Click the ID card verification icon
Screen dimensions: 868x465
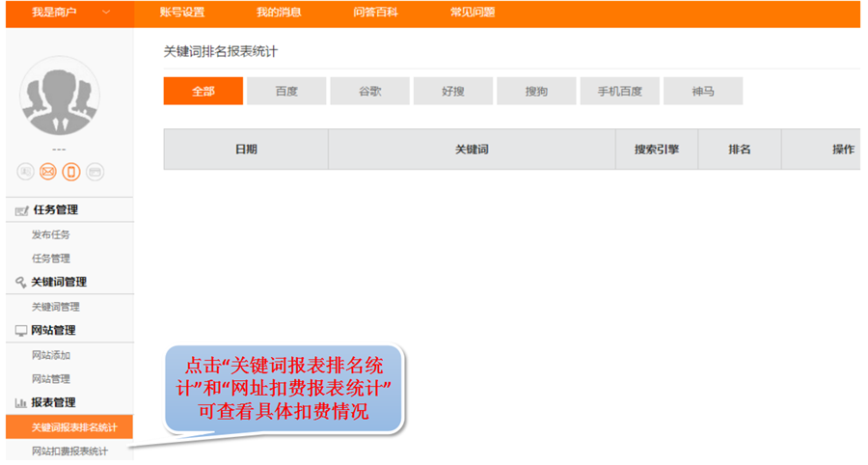[25, 172]
